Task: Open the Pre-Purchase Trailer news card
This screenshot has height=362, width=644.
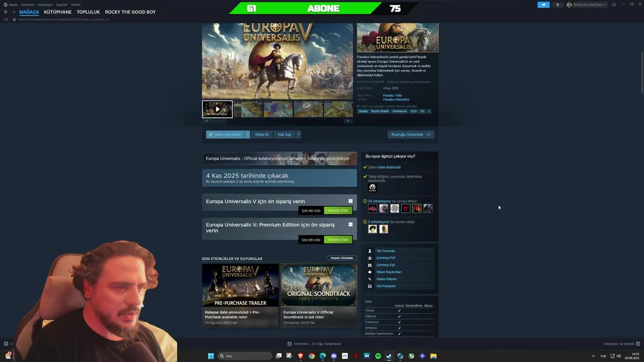Action: [240, 296]
